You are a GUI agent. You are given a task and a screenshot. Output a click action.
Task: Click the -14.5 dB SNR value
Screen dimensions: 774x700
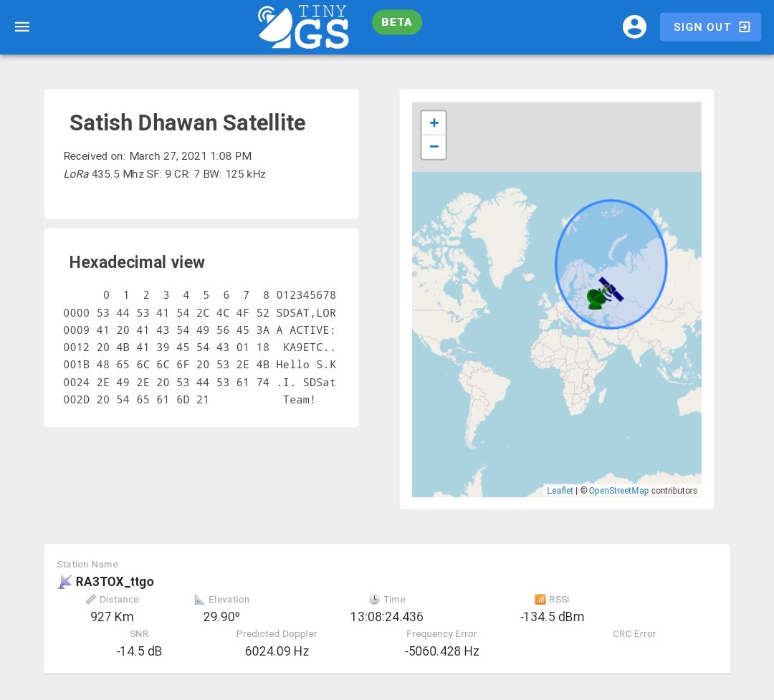[139, 651]
